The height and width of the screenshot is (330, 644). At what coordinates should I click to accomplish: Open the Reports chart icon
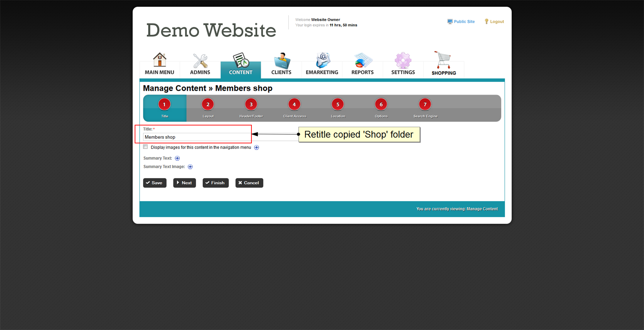coord(363,60)
